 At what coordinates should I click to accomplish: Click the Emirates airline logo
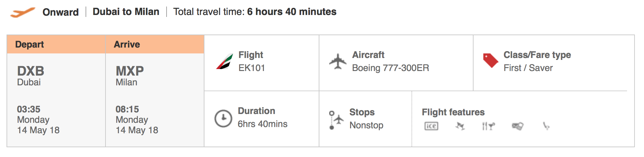[225, 61]
